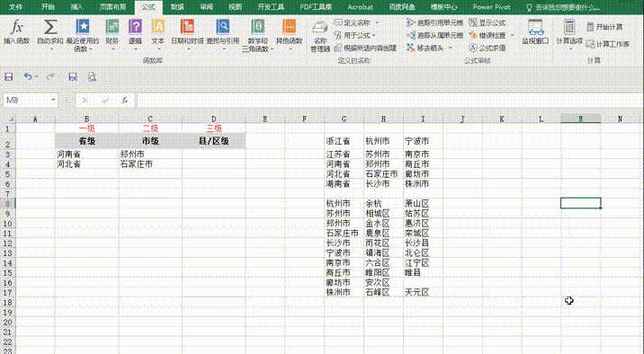Select column B header
644x354 pixels.
click(86, 119)
